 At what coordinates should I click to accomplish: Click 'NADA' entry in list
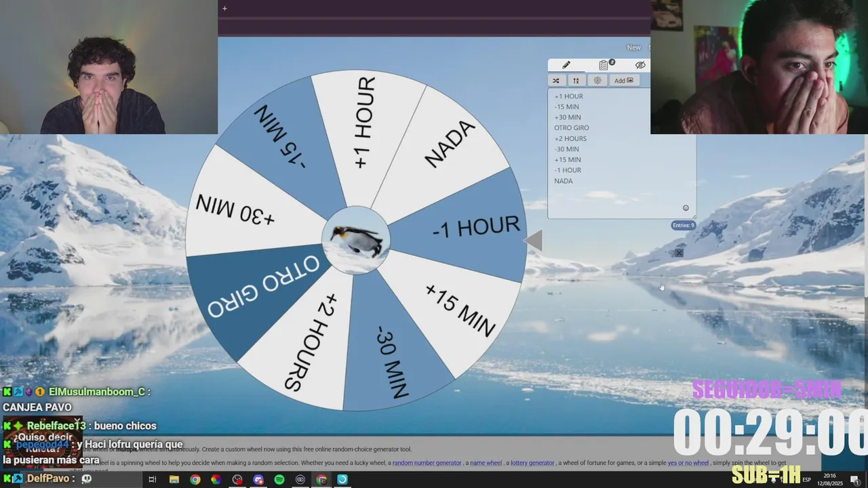point(563,181)
